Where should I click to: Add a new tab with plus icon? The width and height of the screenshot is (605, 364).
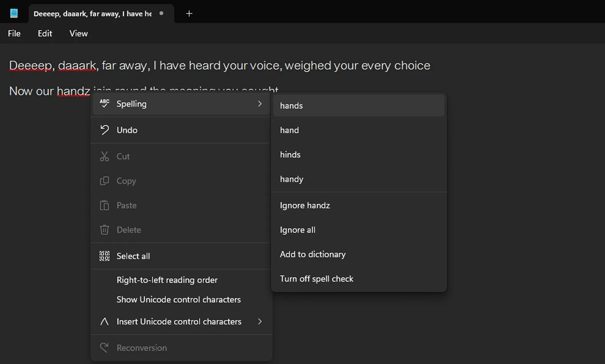point(189,14)
